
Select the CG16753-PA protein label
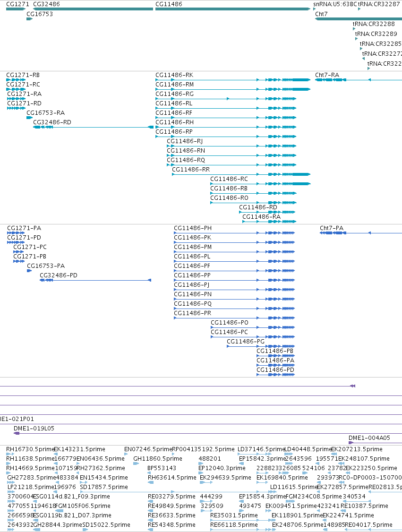pyautogui.click(x=46, y=266)
